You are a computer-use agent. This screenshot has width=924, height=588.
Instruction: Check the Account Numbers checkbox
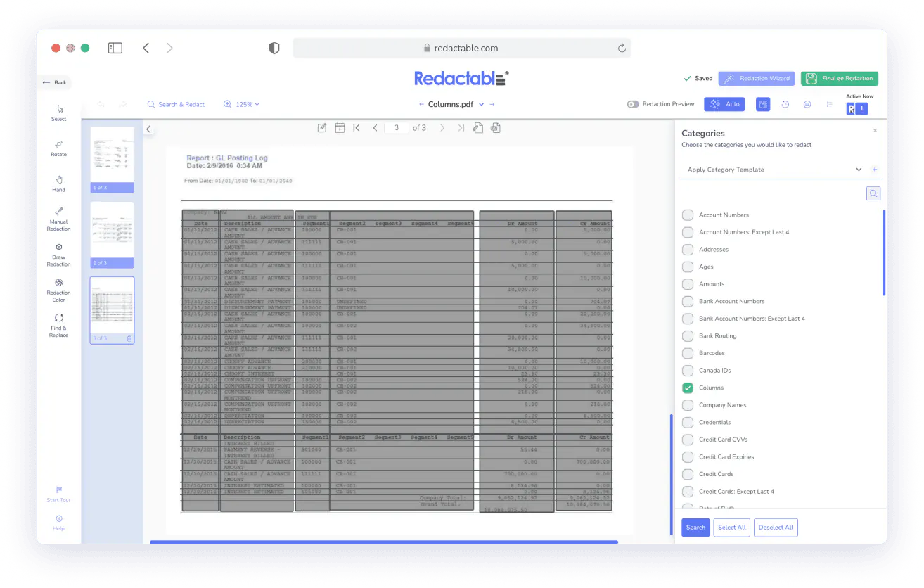point(688,215)
